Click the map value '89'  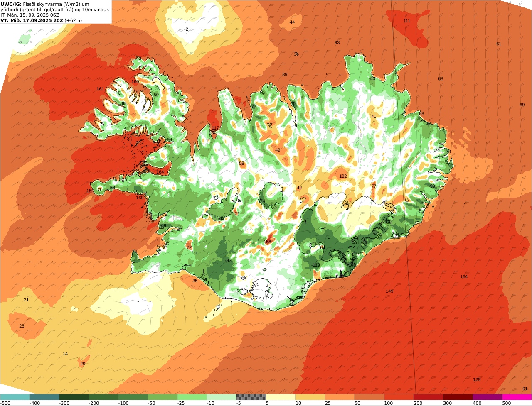point(285,75)
